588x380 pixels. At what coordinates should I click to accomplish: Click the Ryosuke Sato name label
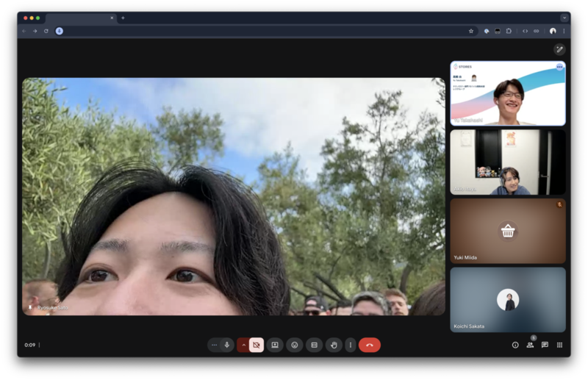click(52, 307)
